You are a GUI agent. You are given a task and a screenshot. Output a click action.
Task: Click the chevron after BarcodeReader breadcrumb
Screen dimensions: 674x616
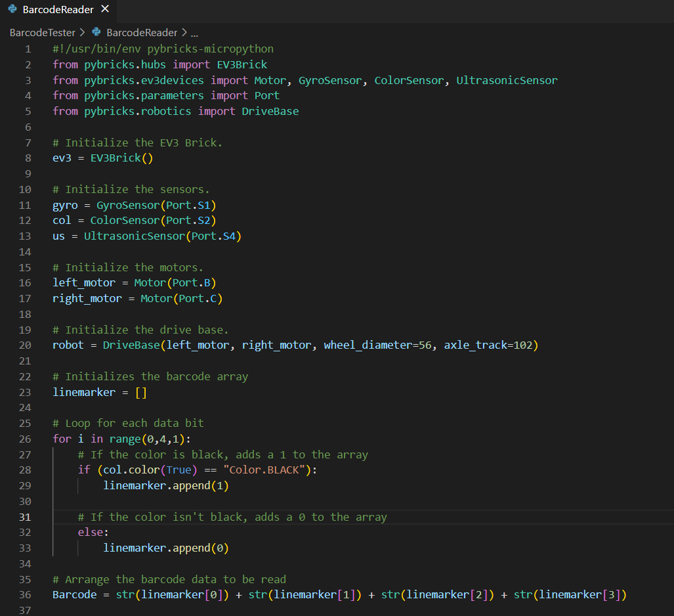184,32
